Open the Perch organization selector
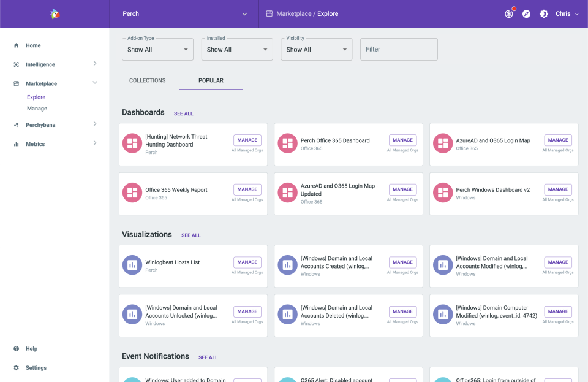The image size is (588, 382). [184, 14]
